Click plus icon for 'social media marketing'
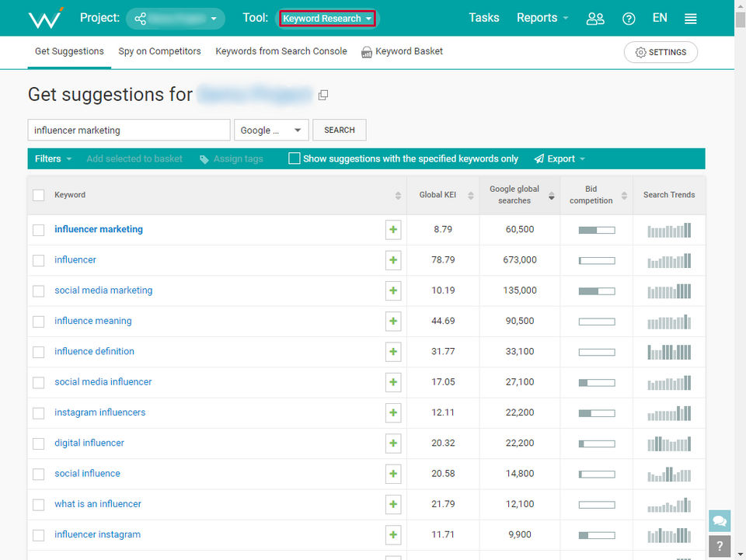The image size is (746, 560). coord(393,290)
